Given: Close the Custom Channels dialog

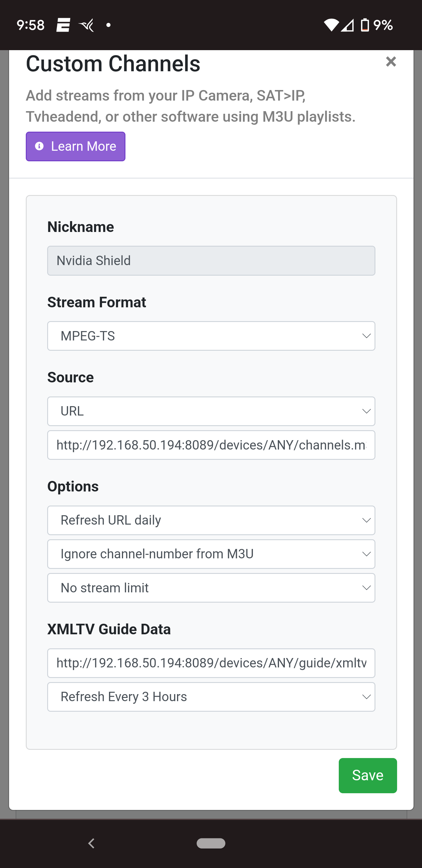Looking at the screenshot, I should pos(391,62).
